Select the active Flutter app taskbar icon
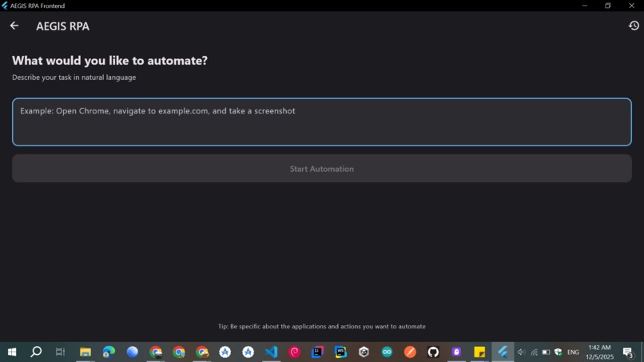 pyautogui.click(x=503, y=352)
